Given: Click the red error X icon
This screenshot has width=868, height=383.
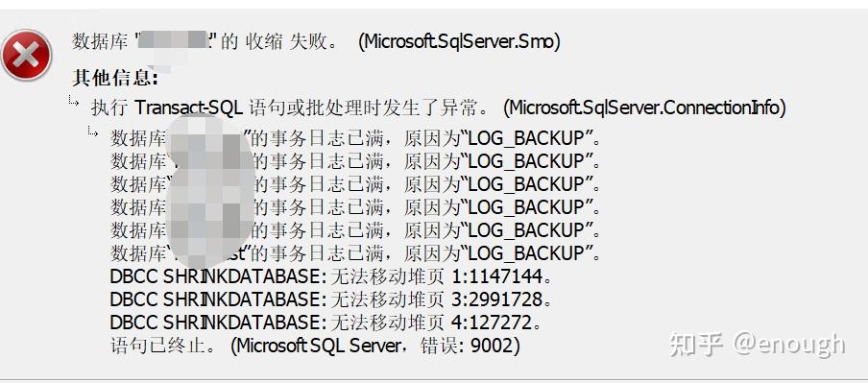Looking at the screenshot, I should (x=27, y=56).
